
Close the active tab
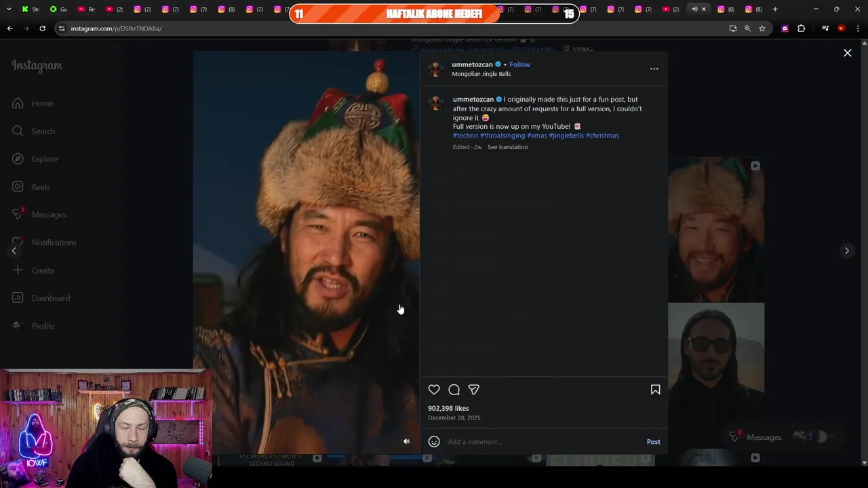point(704,9)
